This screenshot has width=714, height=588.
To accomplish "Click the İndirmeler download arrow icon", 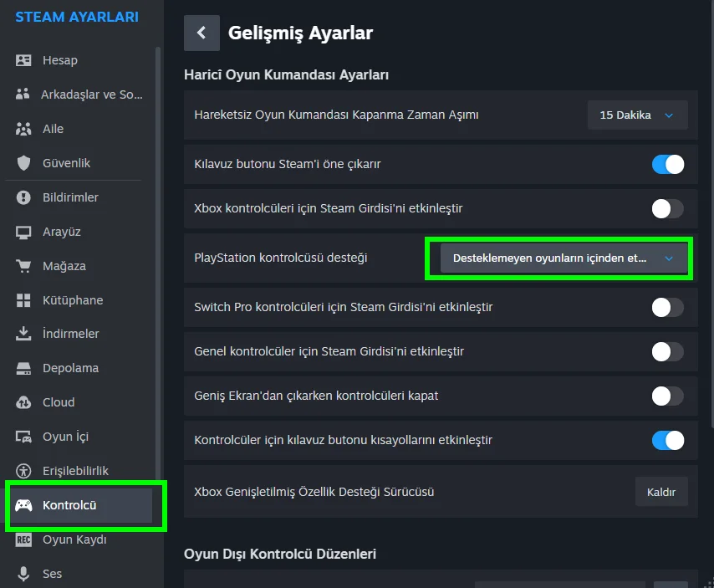I will point(23,334).
